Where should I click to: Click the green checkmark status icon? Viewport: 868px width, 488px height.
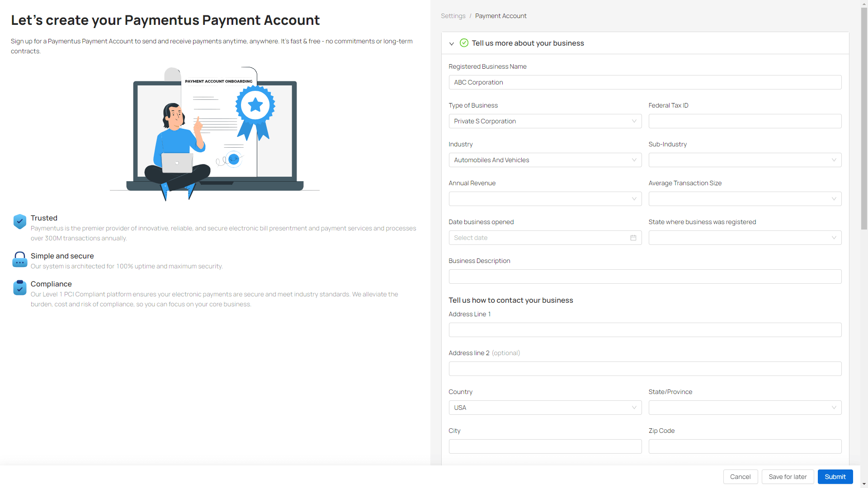click(464, 43)
